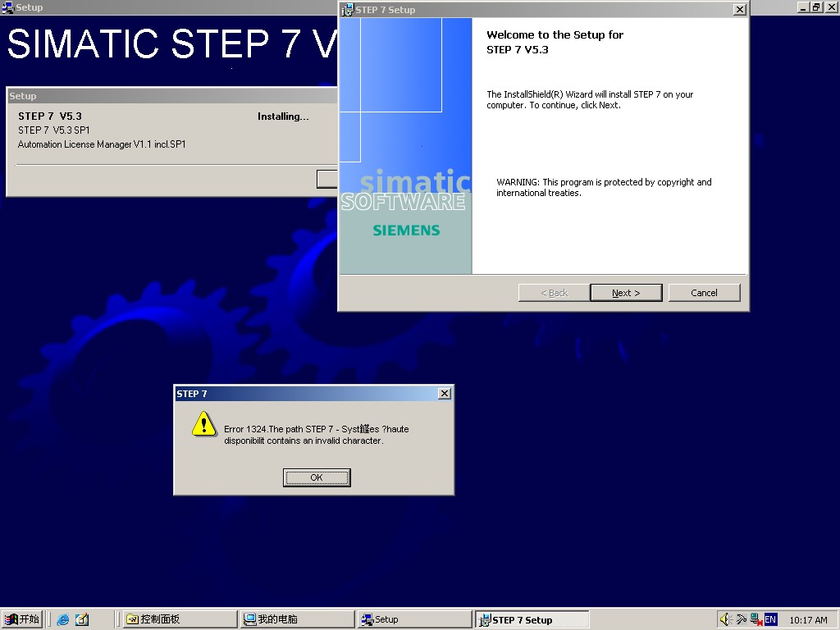Click the EN language indicator
The width and height of the screenshot is (840, 630).
pyautogui.click(x=770, y=619)
